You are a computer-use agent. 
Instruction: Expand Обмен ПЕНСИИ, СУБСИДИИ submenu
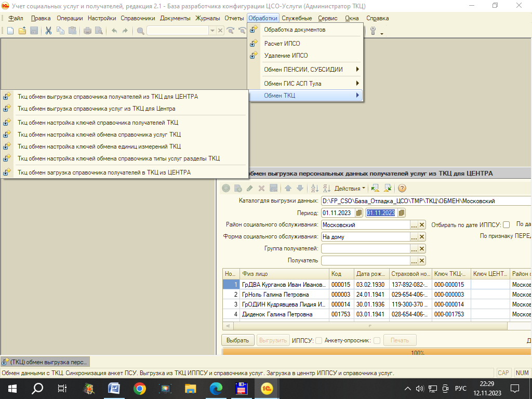pyautogui.click(x=310, y=70)
